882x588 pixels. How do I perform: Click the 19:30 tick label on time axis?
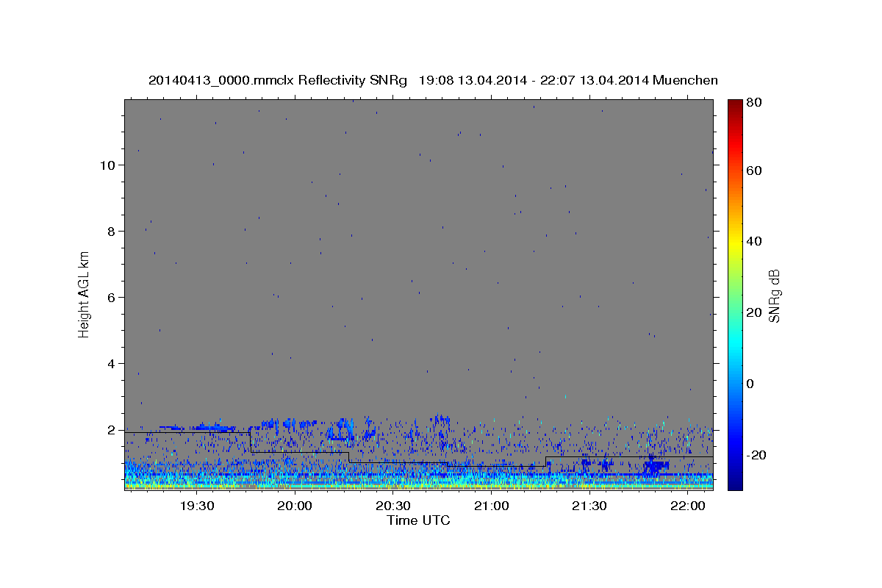(x=197, y=506)
